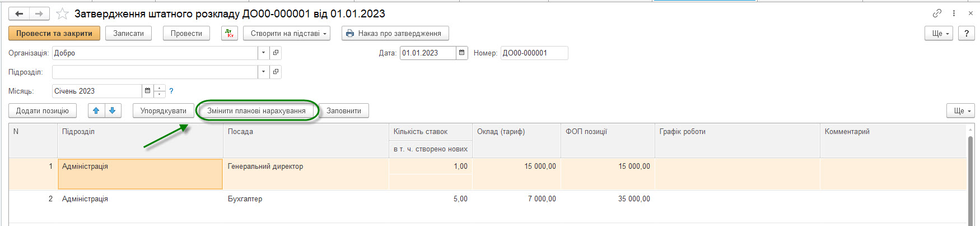The image size is (980, 226).
Task: Expand the Організація dropdown list
Action: tap(263, 53)
